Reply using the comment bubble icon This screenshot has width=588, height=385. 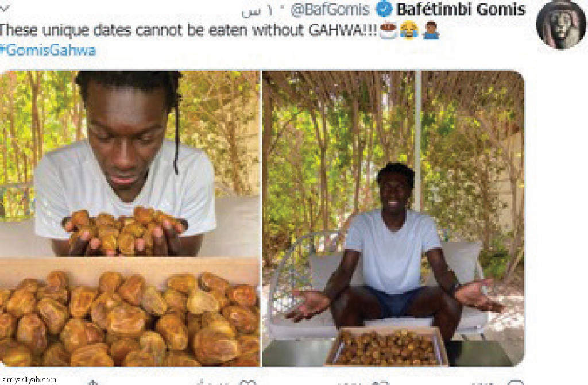click(516, 382)
